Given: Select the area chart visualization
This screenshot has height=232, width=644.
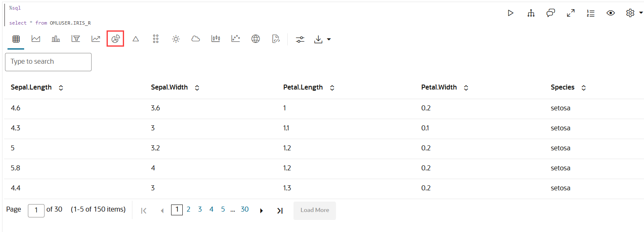Looking at the screenshot, I should [x=36, y=39].
